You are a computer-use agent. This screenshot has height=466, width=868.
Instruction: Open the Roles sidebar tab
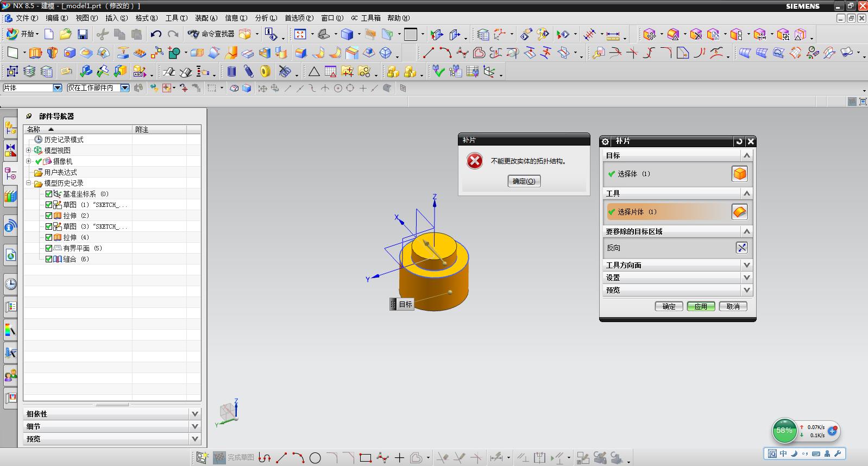tap(10, 375)
